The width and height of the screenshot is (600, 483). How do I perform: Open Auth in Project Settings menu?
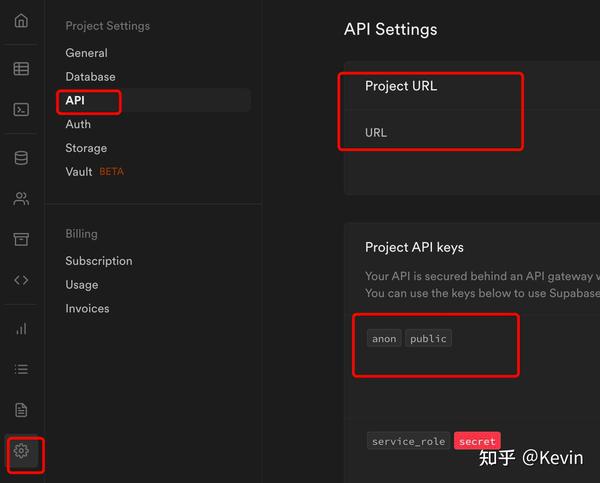pos(78,124)
